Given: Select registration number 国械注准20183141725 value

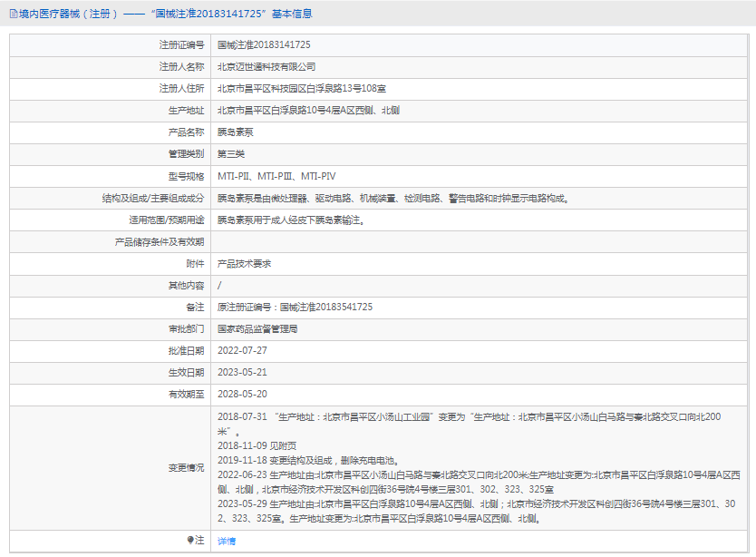Looking at the screenshot, I should (264, 44).
